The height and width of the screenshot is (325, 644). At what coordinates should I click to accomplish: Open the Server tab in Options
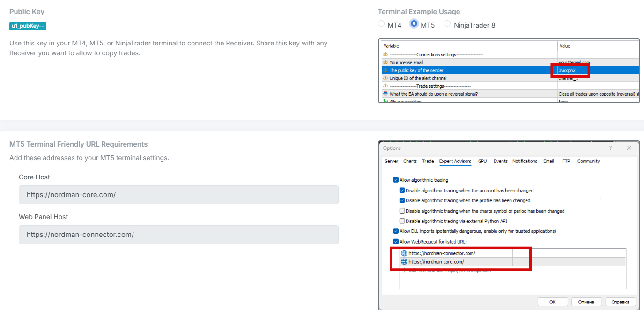(x=392, y=161)
